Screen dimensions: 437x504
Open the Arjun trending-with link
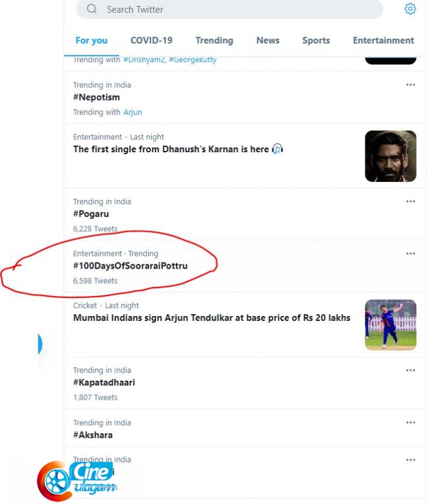(133, 112)
